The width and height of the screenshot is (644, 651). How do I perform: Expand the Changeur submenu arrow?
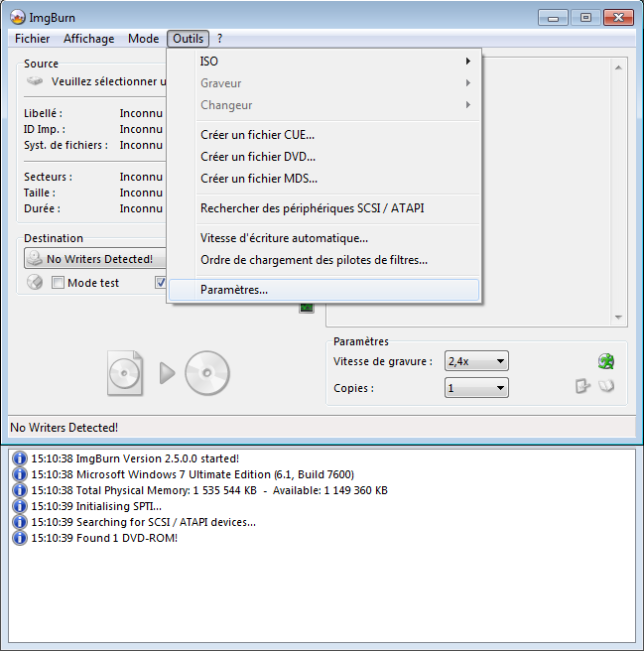click(x=468, y=104)
